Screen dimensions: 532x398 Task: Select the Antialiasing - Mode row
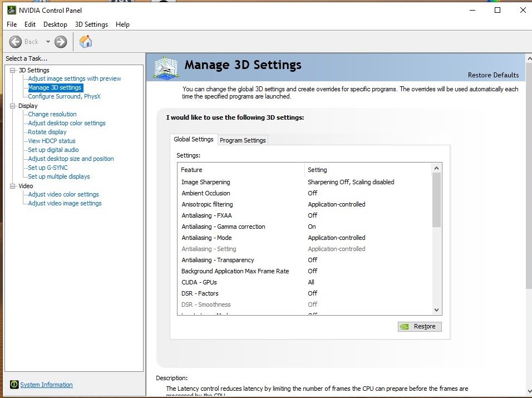tap(305, 238)
